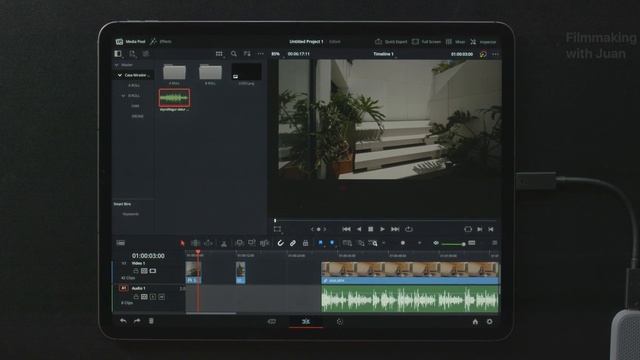Toggle the bin list sidebar icon
Image resolution: width=640 pixels, height=360 pixels.
(118, 53)
